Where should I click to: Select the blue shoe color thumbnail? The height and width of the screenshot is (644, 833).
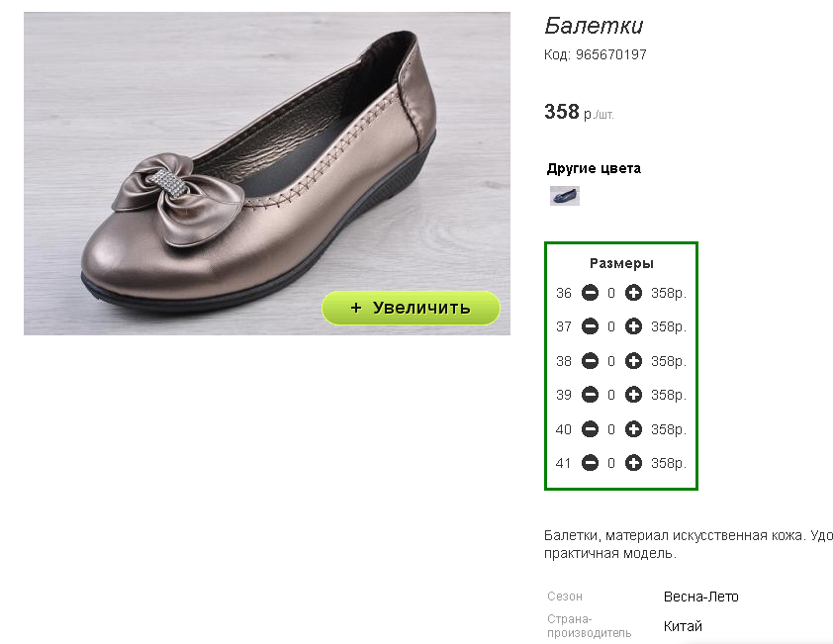[564, 196]
